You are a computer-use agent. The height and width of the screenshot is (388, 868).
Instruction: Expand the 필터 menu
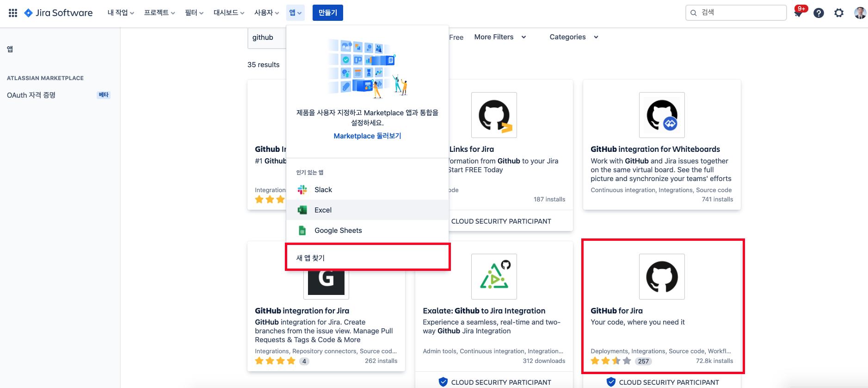pos(194,13)
